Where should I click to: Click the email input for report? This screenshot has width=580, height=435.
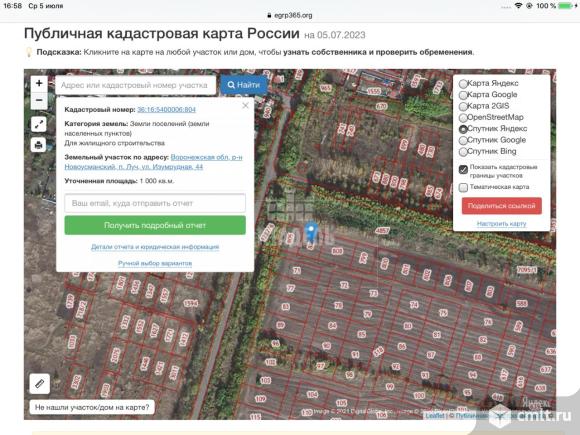tap(155, 203)
